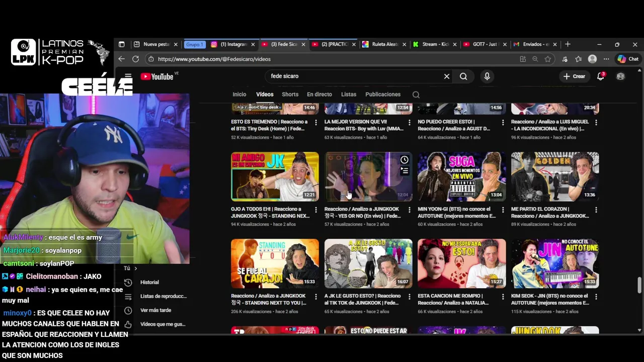Open options for 'ESTA CANCION ME ROMPIO' video
644x362 pixels.
503,297
